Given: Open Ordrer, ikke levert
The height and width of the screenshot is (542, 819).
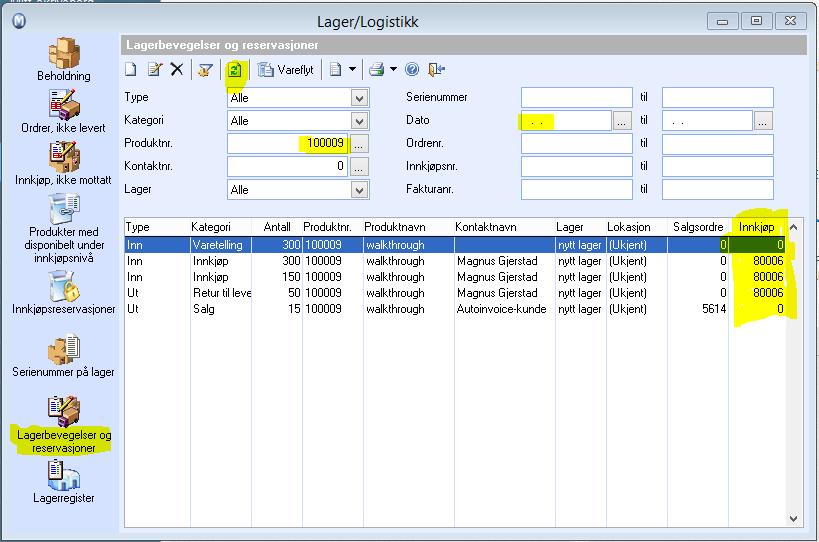Looking at the screenshot, I should 63,111.
